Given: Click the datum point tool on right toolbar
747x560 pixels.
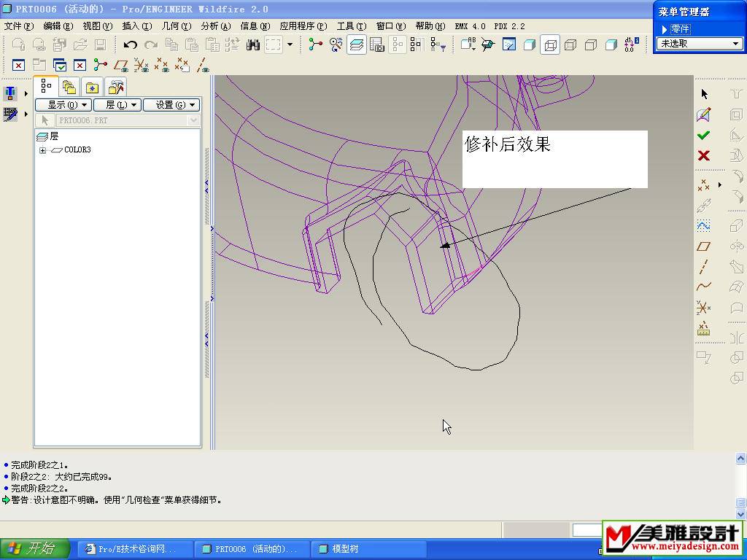Looking at the screenshot, I should (704, 184).
